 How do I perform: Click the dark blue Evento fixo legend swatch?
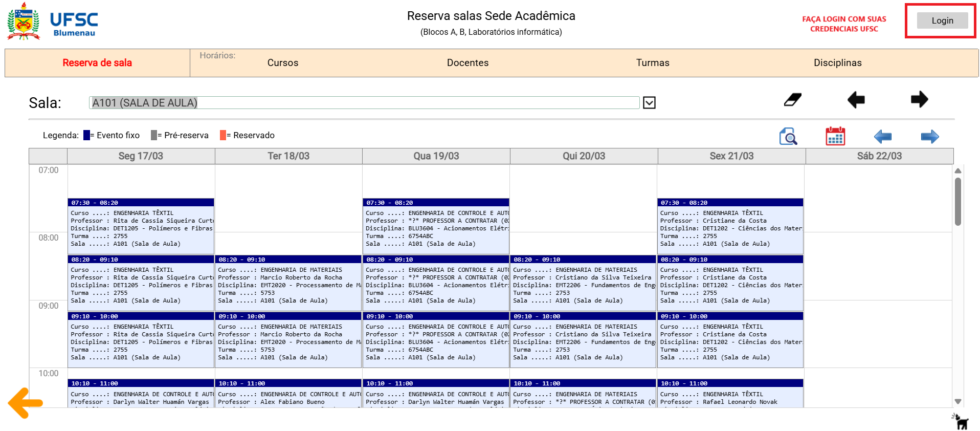[x=86, y=135]
